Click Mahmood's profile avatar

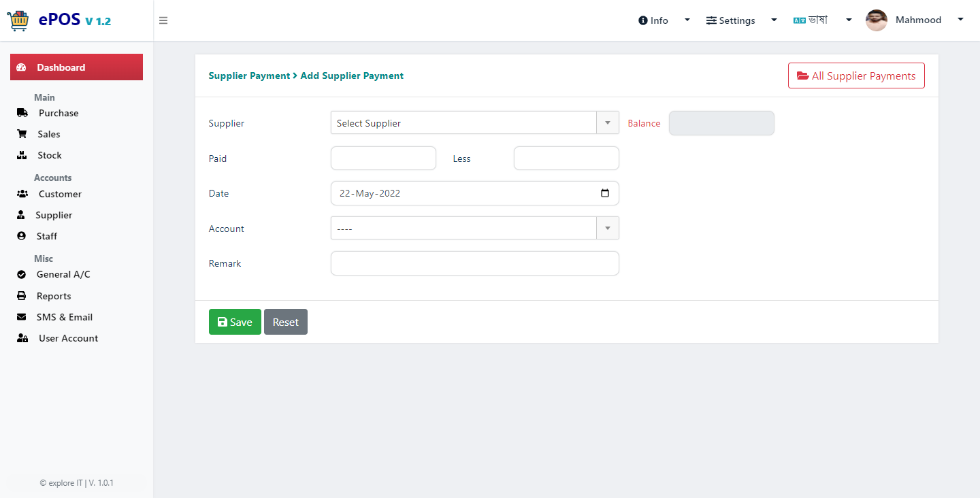click(x=877, y=20)
